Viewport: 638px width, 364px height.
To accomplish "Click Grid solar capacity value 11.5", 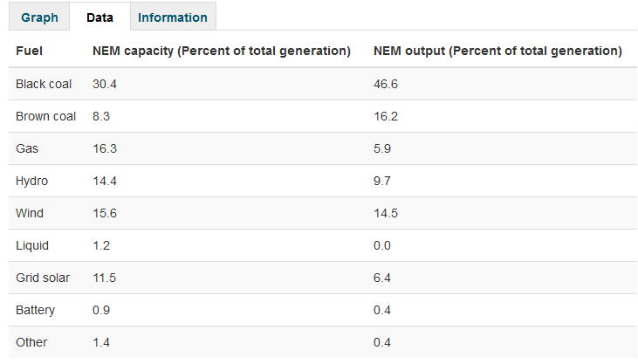I will tap(105, 278).
